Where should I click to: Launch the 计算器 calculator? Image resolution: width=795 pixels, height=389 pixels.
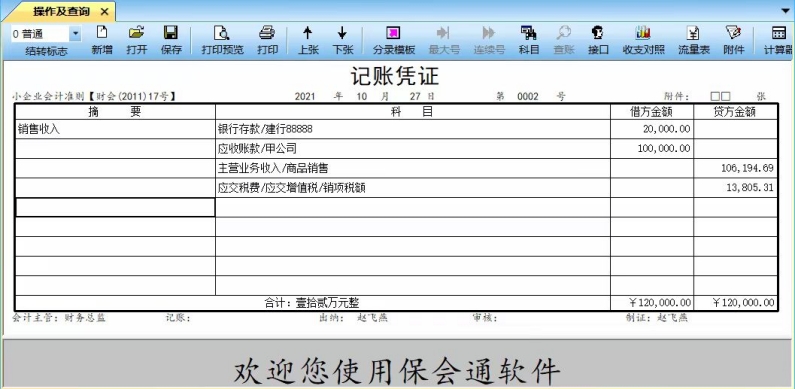(x=778, y=40)
